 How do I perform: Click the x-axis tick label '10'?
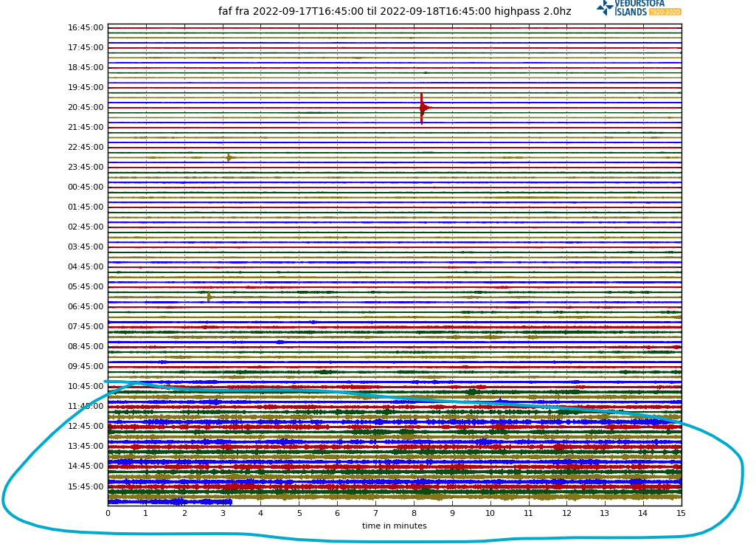click(490, 513)
